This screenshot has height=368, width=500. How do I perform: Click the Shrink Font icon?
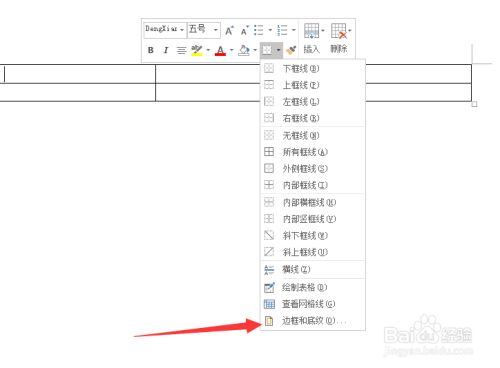[x=245, y=31]
